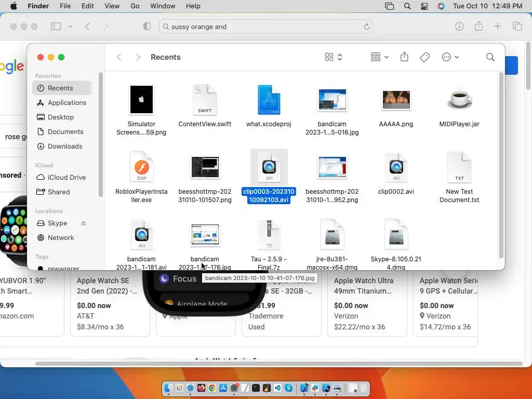Select the bandicam 1-181.avi file icon
The height and width of the screenshot is (399, 532).
[x=141, y=235]
